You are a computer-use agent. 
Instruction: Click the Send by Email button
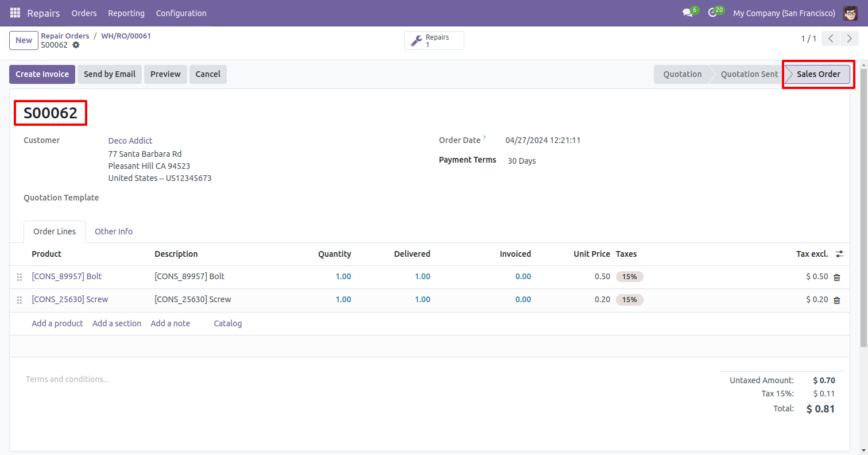point(110,74)
